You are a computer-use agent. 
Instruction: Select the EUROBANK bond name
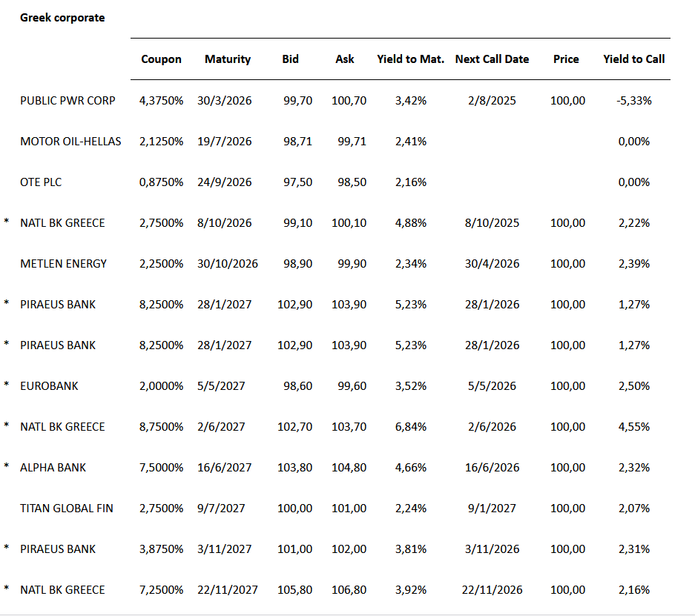coord(49,386)
